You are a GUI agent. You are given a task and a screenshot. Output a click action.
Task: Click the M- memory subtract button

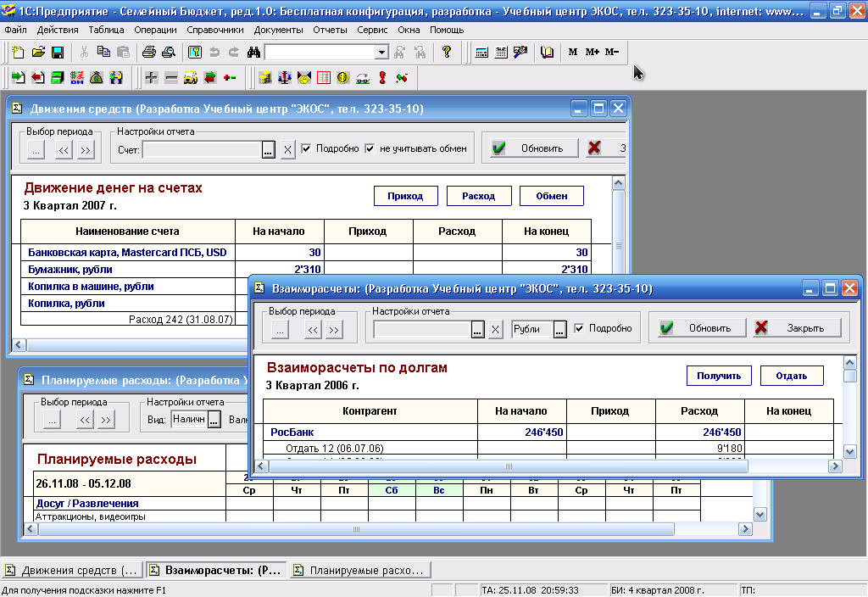(612, 52)
